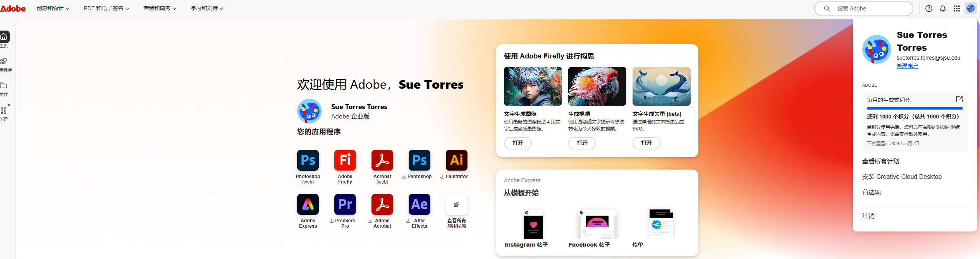The width and height of the screenshot is (980, 259).
Task: Open the notifications bell icon
Action: 943,9
